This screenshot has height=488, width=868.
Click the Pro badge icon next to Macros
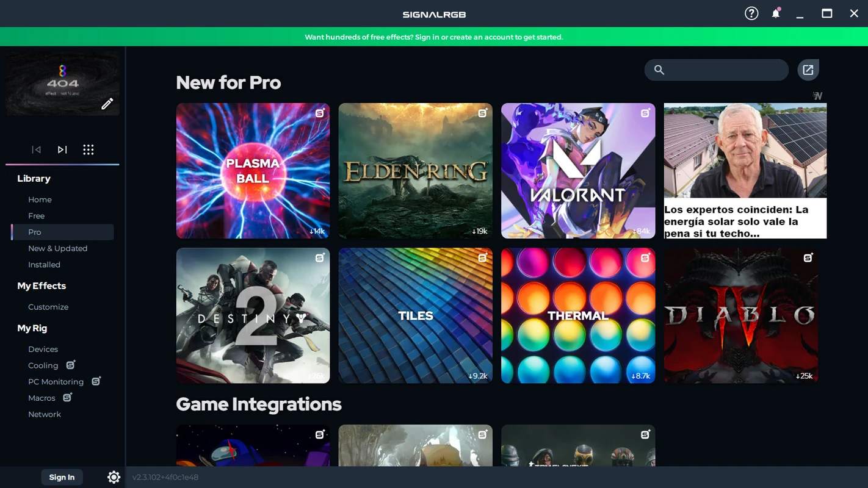tap(68, 397)
